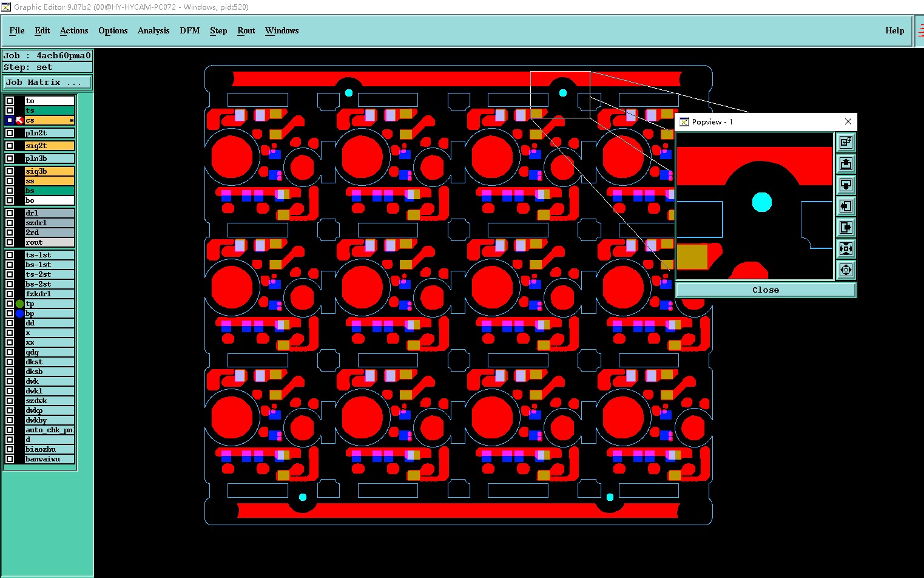Tick the drl layer checkbox
This screenshot has height=578, width=924.
[x=10, y=213]
